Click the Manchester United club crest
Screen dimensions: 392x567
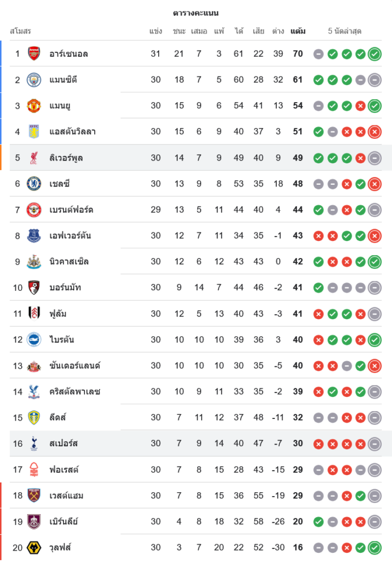click(34, 106)
